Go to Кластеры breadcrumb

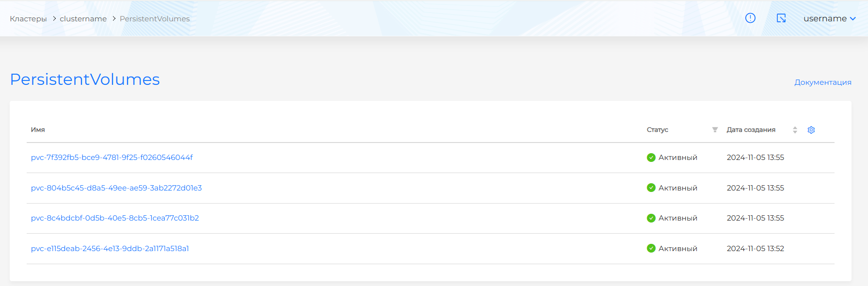28,19
